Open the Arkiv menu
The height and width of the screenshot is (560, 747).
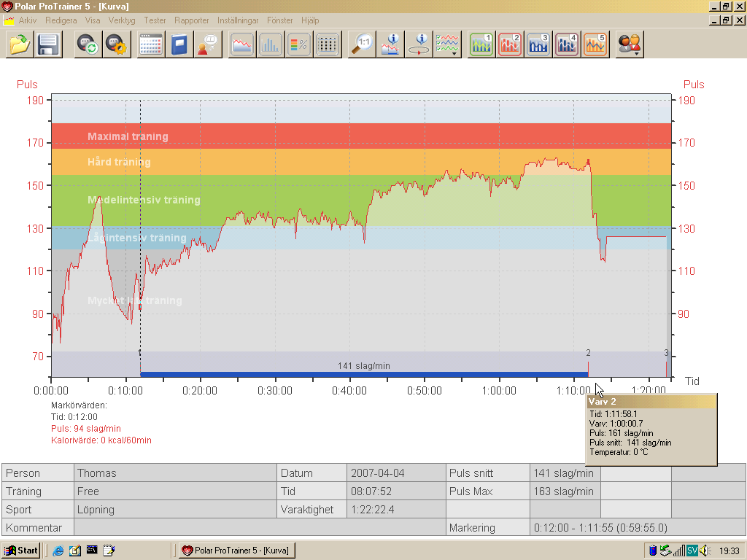(x=28, y=20)
